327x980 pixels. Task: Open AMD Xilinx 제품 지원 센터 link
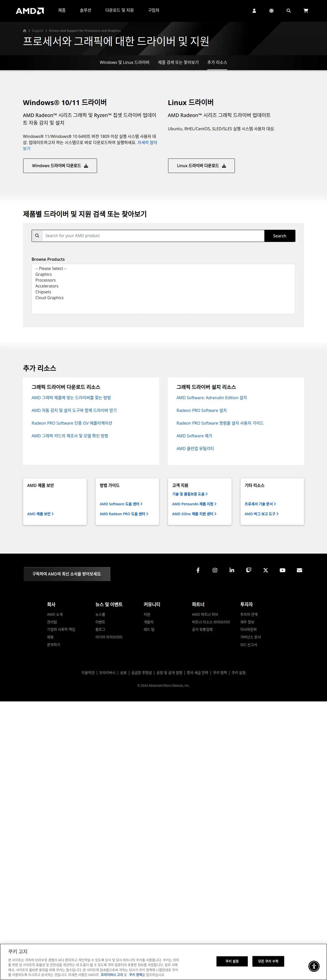tap(194, 514)
